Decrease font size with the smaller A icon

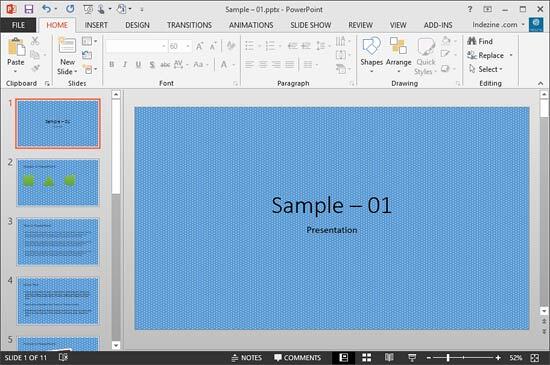(213, 46)
